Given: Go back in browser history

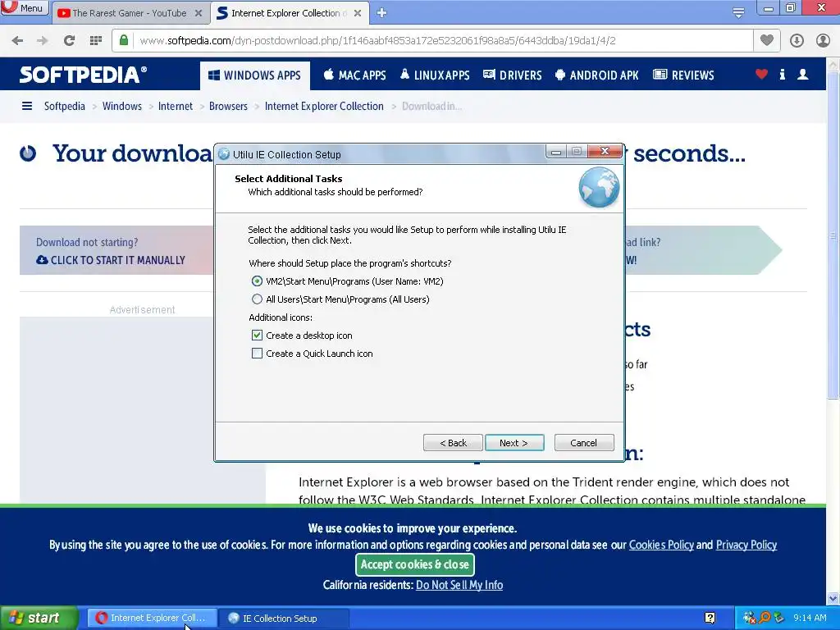Looking at the screenshot, I should (x=17, y=41).
